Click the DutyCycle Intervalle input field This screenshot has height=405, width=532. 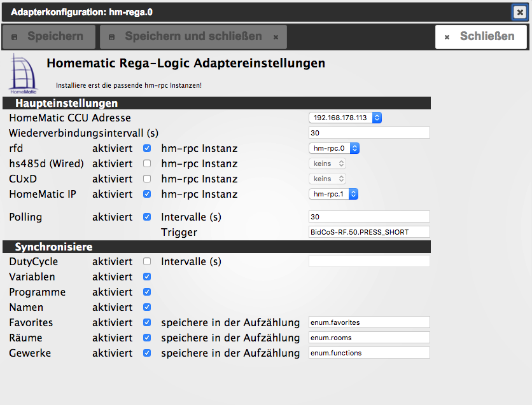tap(369, 261)
